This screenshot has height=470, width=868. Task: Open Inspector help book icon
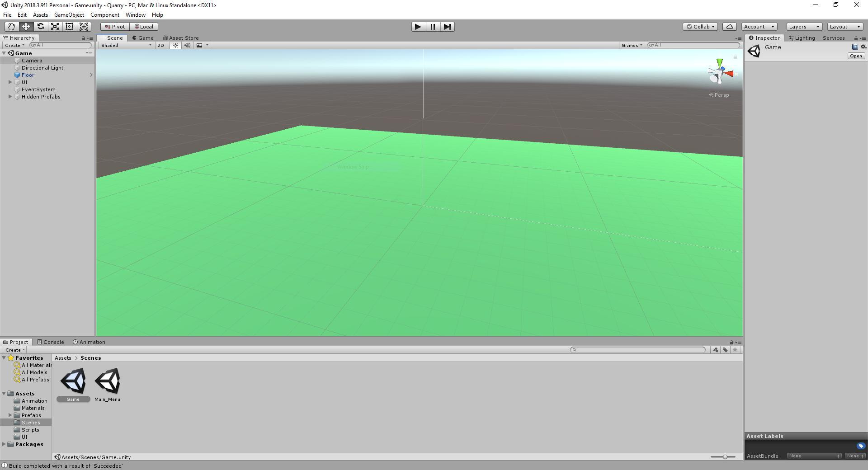pos(855,47)
